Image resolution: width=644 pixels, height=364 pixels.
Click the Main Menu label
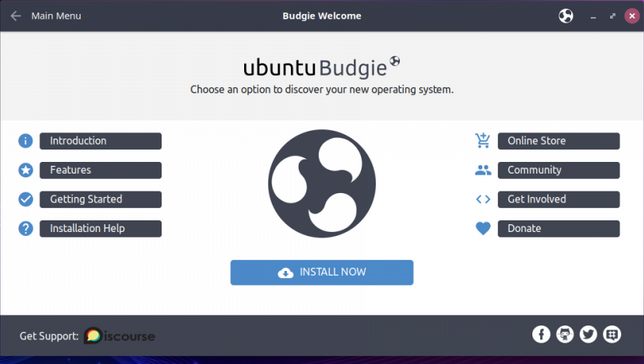(56, 16)
